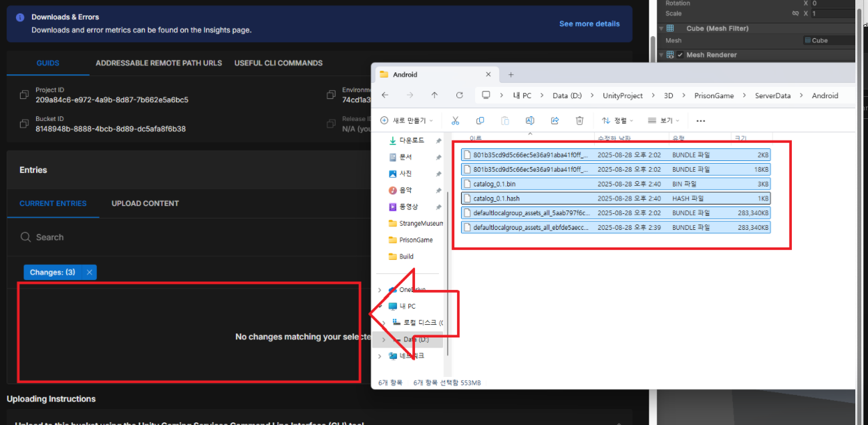Go up one folder level in Explorer
Viewport: 868px width, 425px height.
434,96
